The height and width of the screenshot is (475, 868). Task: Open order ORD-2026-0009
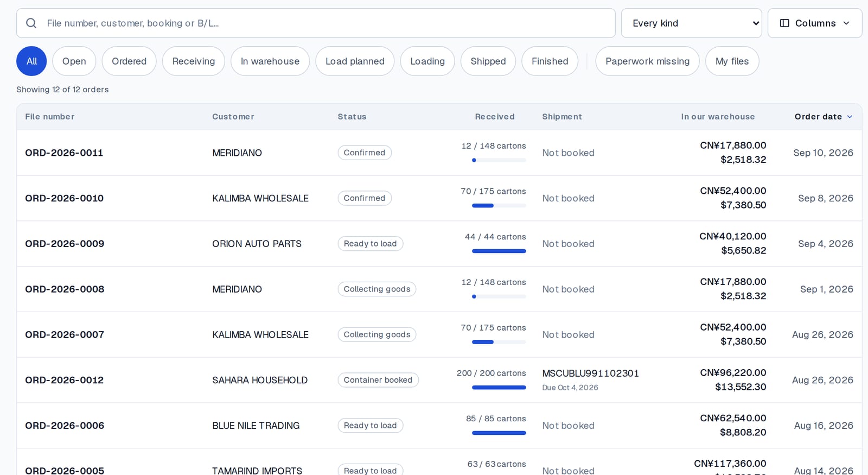pos(65,244)
